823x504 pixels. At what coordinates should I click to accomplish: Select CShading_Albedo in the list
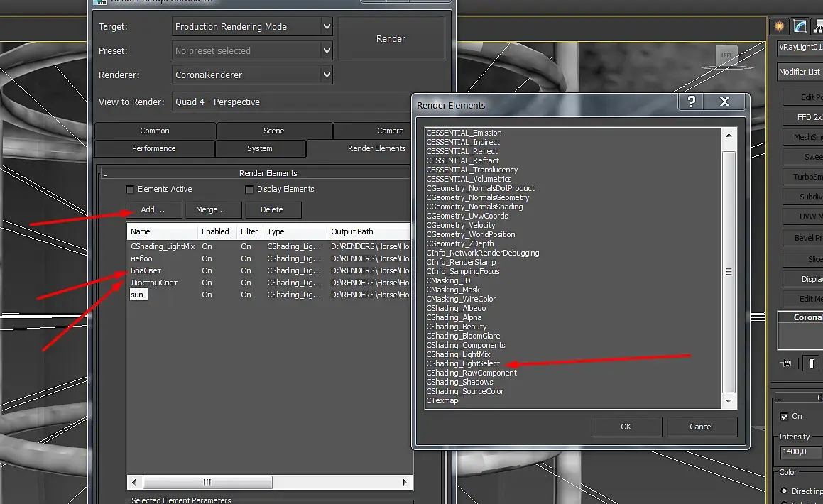click(x=456, y=308)
